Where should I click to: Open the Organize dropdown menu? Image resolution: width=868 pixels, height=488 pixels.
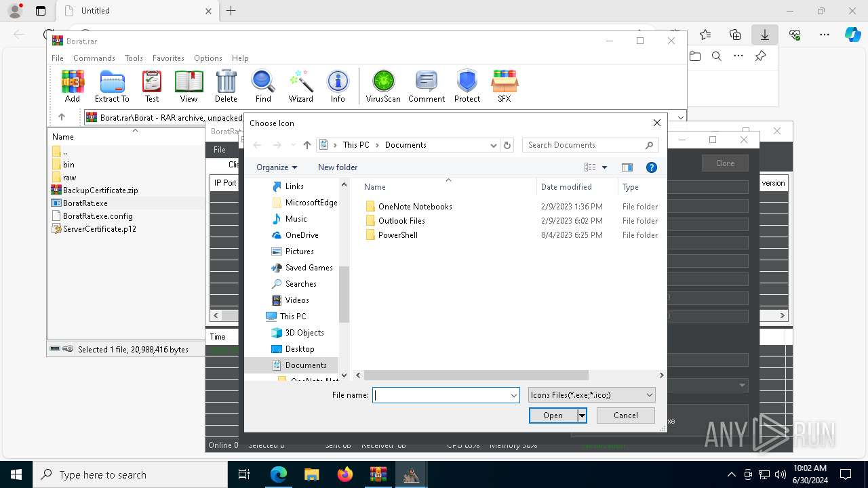(x=276, y=167)
